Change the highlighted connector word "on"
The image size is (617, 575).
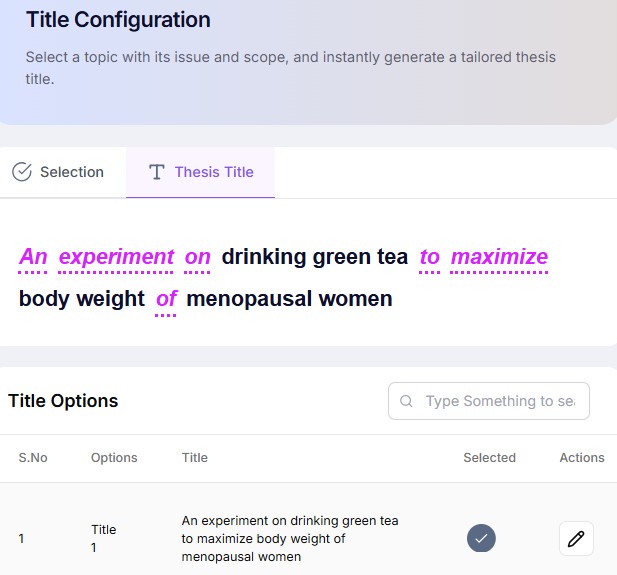point(198,257)
